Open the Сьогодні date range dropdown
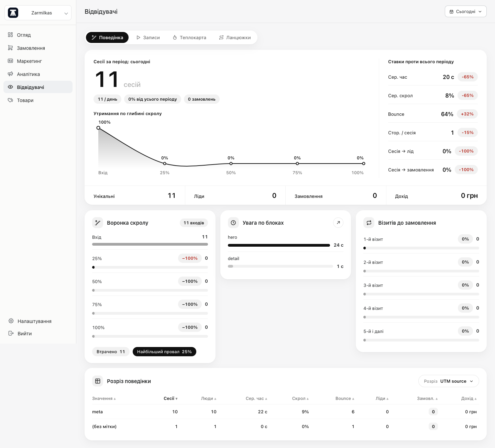The width and height of the screenshot is (495, 448). (465, 11)
